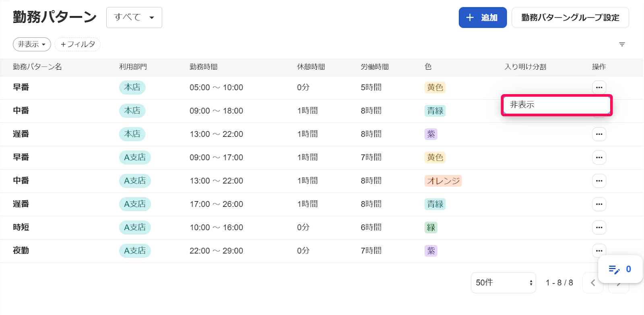This screenshot has width=644, height=315.
Task: Open the list filter icon above the 操作 column
Action: click(x=622, y=44)
